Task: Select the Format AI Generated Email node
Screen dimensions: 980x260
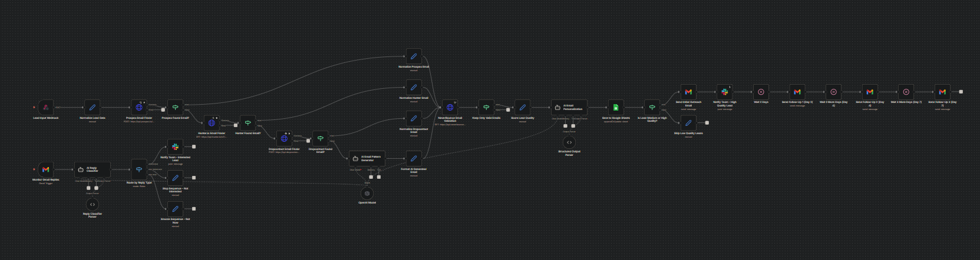Action: (414, 158)
